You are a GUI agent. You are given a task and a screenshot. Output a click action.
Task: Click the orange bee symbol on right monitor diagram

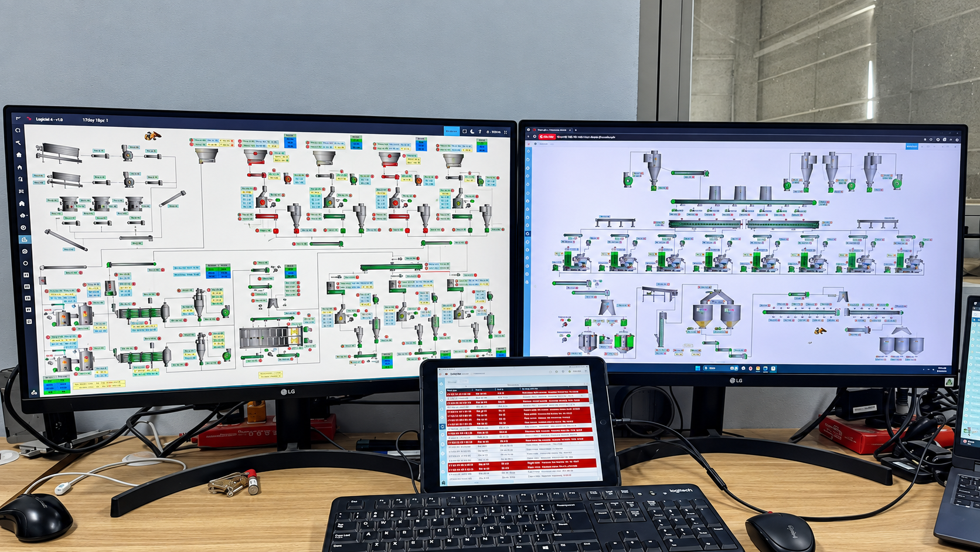click(x=820, y=331)
